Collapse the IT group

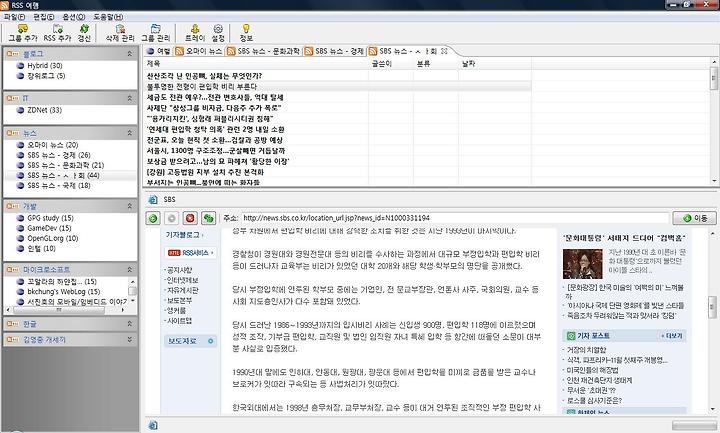click(129, 98)
